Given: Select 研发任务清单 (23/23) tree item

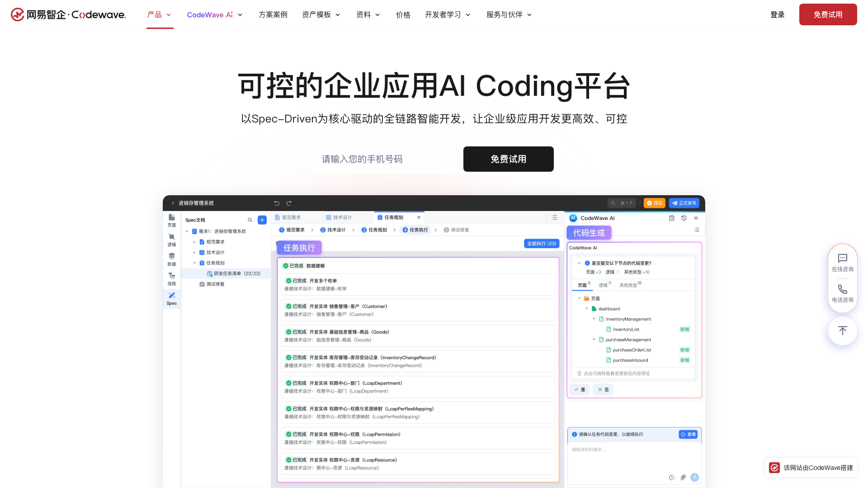Looking at the screenshot, I should (x=233, y=273).
